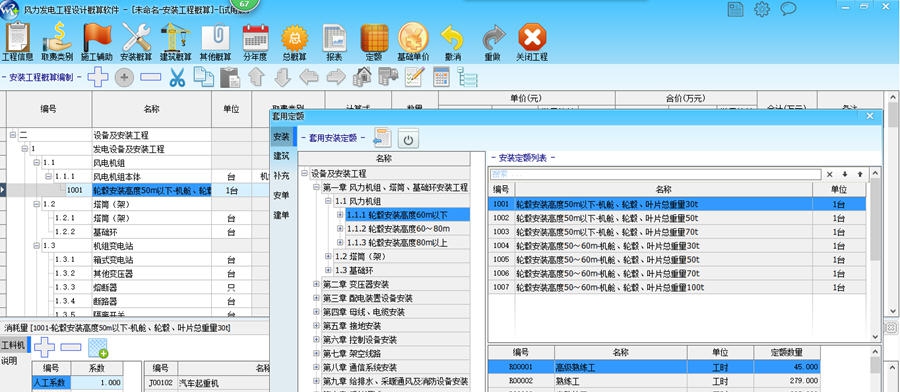This screenshot has height=392, width=900.
Task: Expand the 第五章 接地安装 chapter
Action: click(x=316, y=325)
